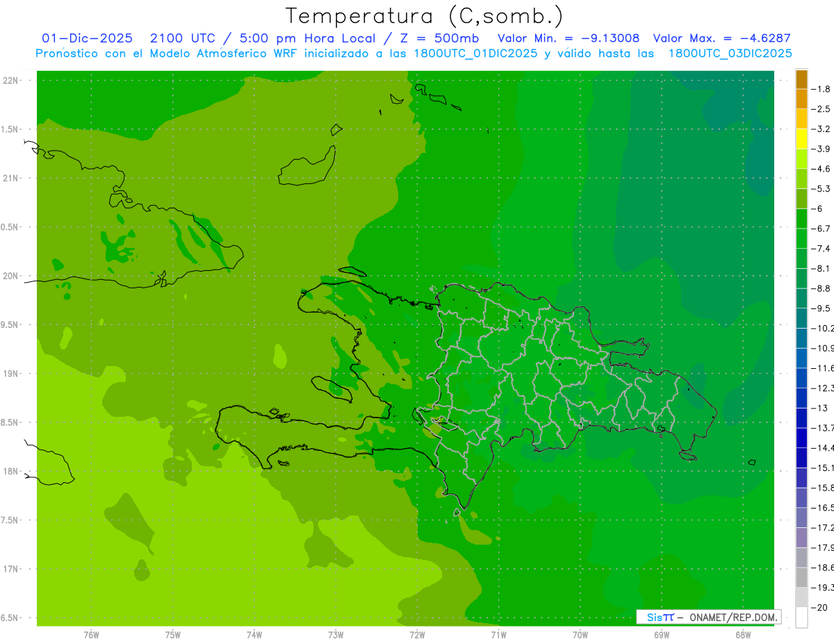The image size is (834, 644).
Task: Select the dark orange swatch topping the scale
Action: pos(801,79)
